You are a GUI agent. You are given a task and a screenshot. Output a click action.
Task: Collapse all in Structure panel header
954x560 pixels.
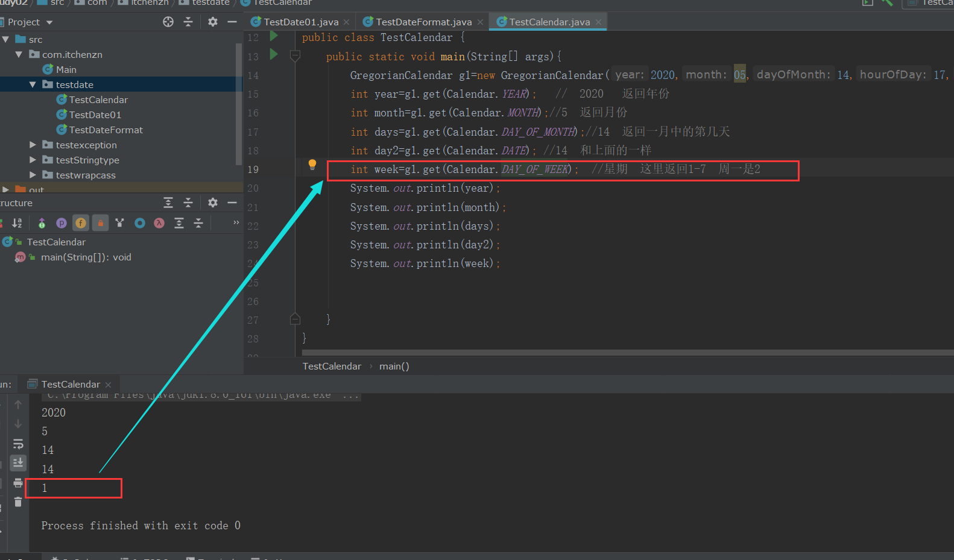coord(188,203)
